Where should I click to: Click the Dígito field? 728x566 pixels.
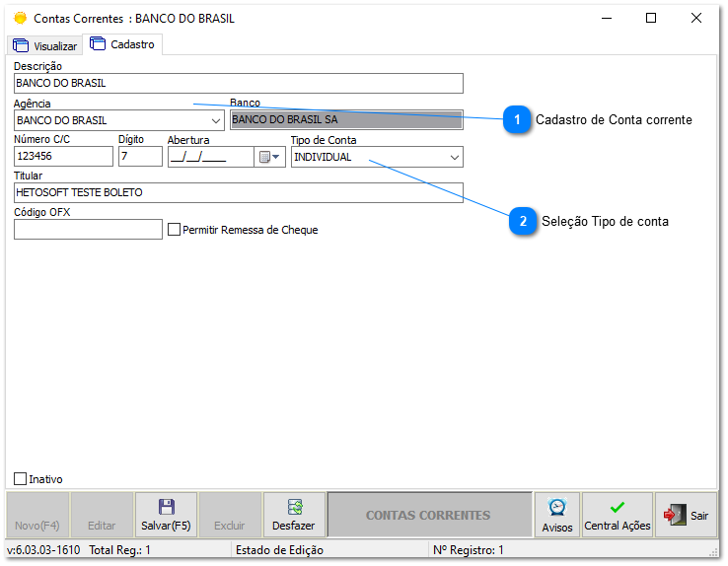[140, 157]
